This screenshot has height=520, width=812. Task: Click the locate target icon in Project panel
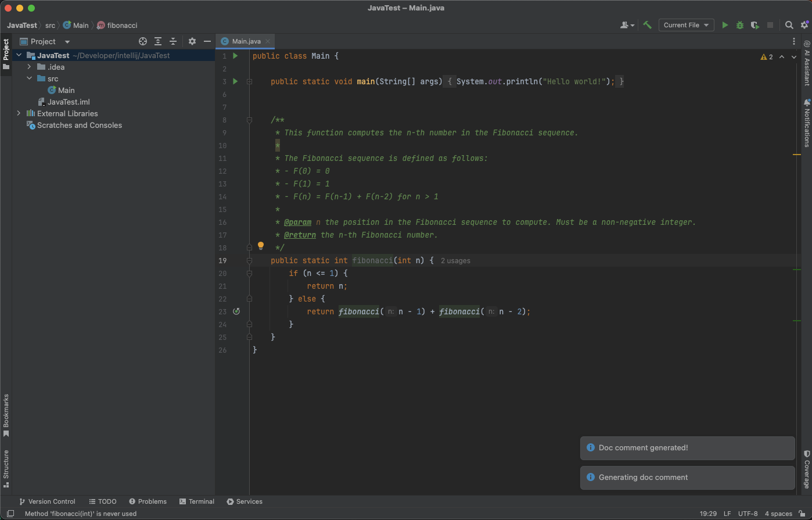pyautogui.click(x=143, y=41)
